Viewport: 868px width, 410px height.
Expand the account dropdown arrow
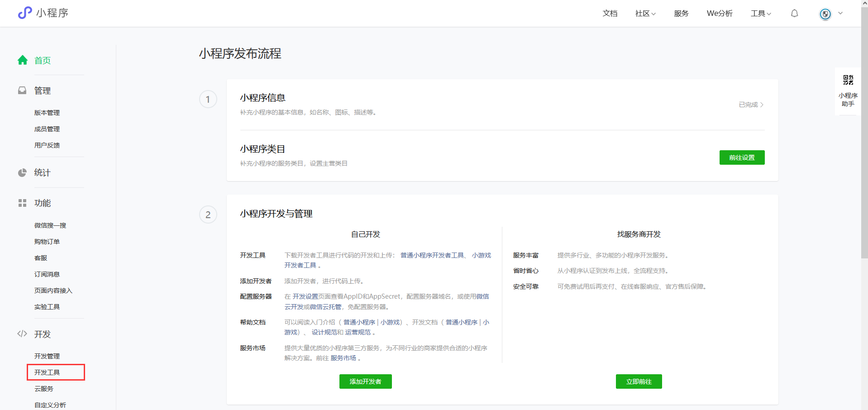tap(840, 13)
